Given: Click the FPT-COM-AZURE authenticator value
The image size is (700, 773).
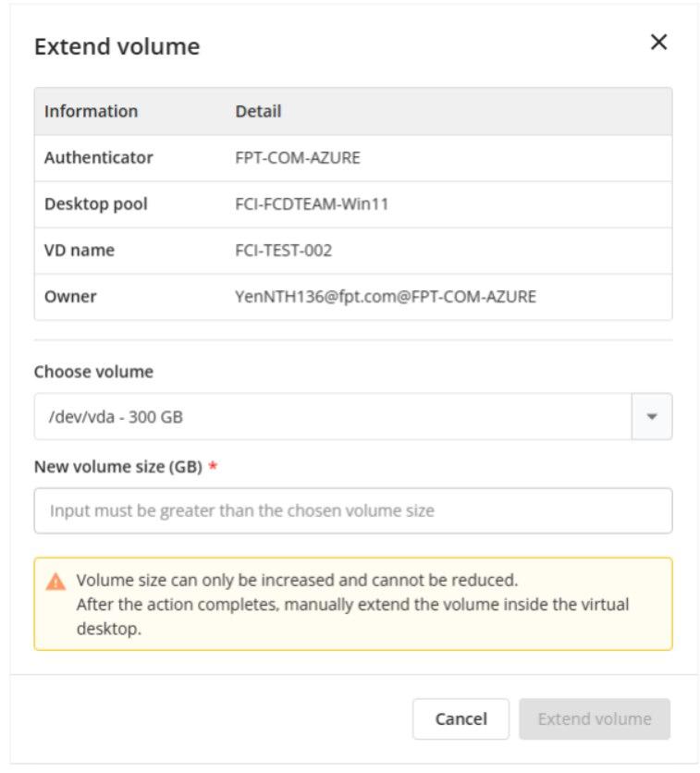Looking at the screenshot, I should click(x=298, y=158).
